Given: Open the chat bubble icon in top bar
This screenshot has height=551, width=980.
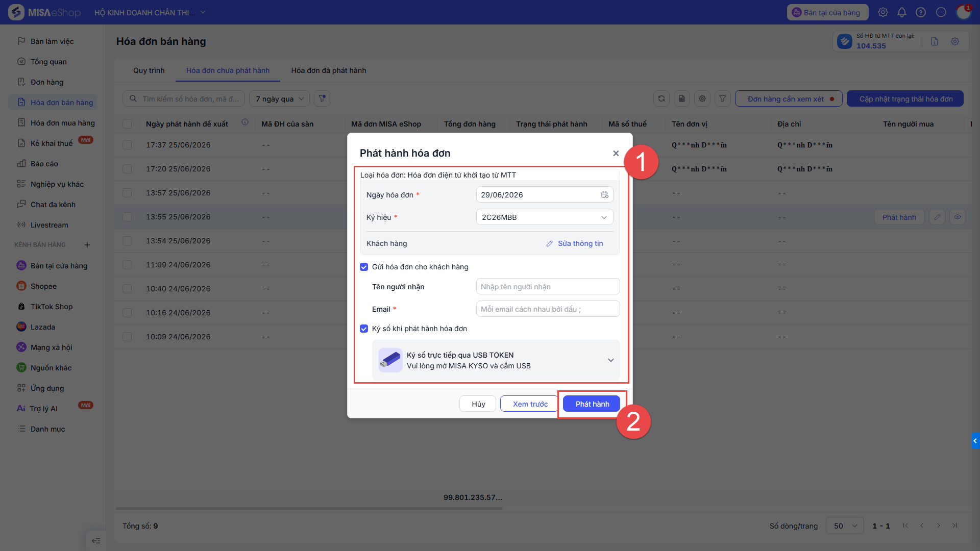Looking at the screenshot, I should [941, 12].
